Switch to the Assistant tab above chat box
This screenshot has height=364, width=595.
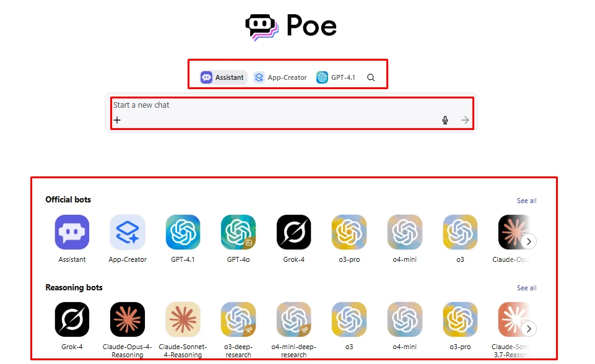[222, 77]
